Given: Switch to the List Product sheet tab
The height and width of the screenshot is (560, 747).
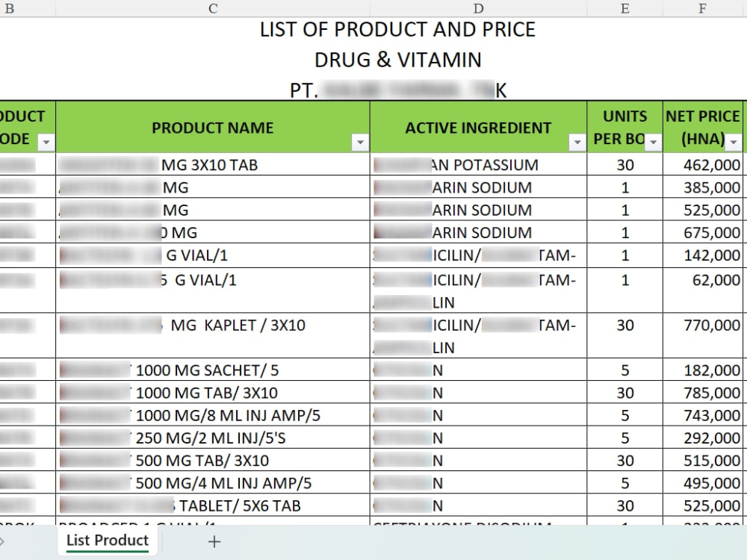Looking at the screenshot, I should pos(108,541).
